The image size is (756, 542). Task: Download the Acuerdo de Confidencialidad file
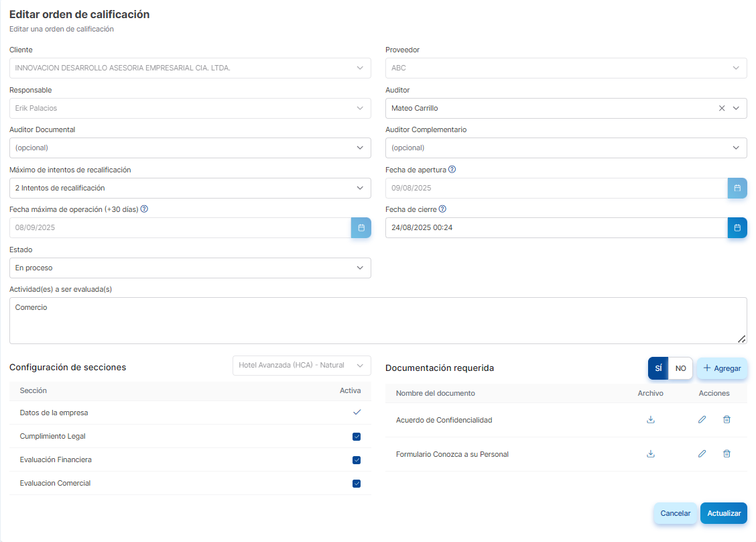(x=650, y=420)
